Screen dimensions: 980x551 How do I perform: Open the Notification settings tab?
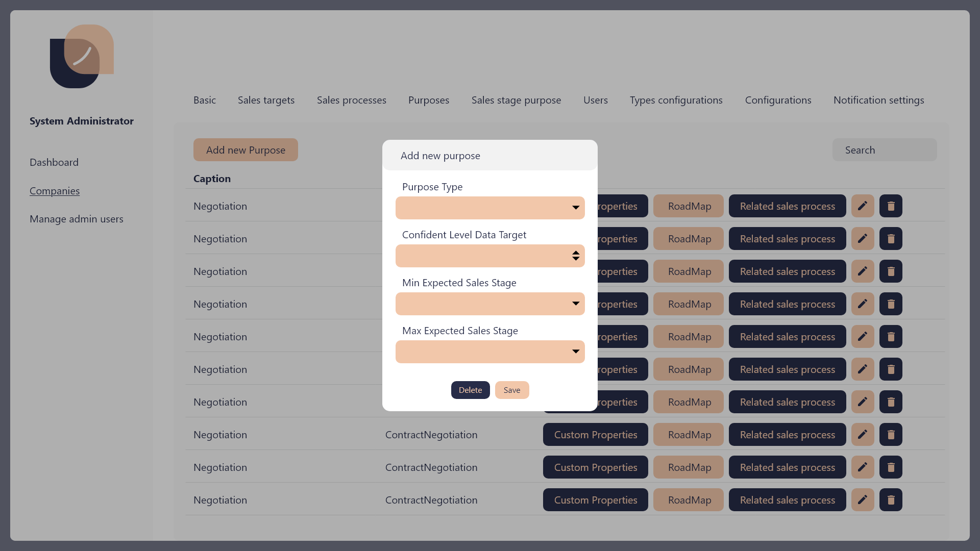point(878,100)
